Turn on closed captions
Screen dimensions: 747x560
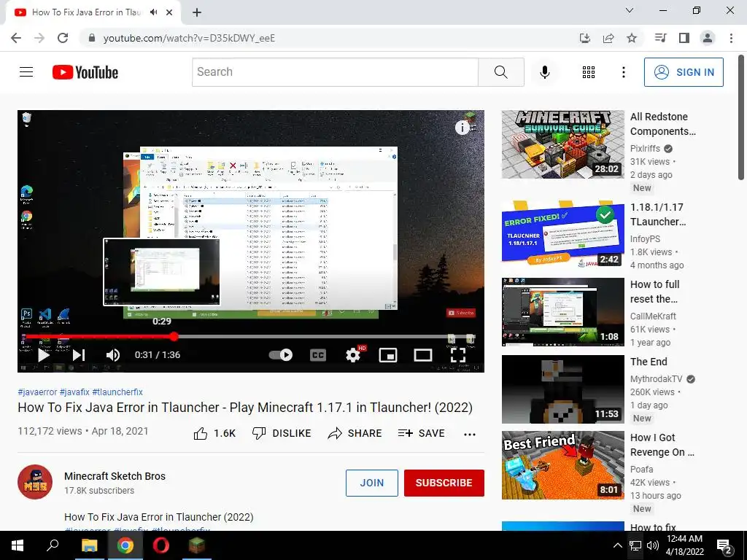(x=318, y=355)
